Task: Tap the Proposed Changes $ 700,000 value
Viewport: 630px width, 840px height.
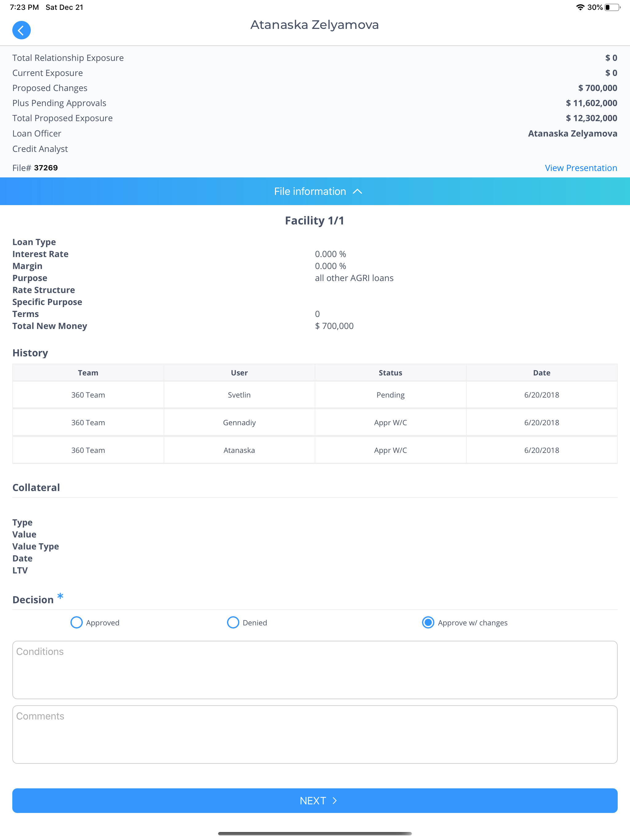Action: click(x=598, y=88)
